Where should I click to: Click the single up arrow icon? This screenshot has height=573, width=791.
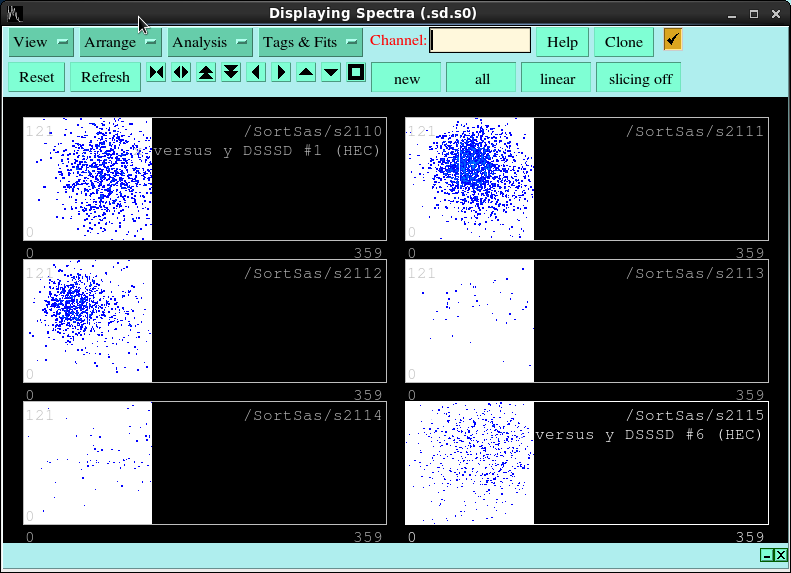(x=306, y=73)
